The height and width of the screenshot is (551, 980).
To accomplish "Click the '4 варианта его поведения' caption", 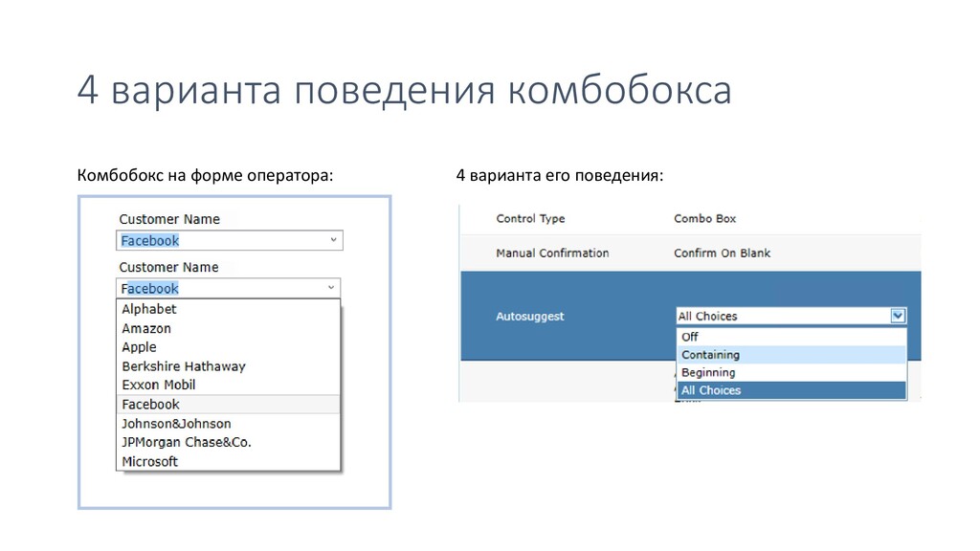I will 559,176.
